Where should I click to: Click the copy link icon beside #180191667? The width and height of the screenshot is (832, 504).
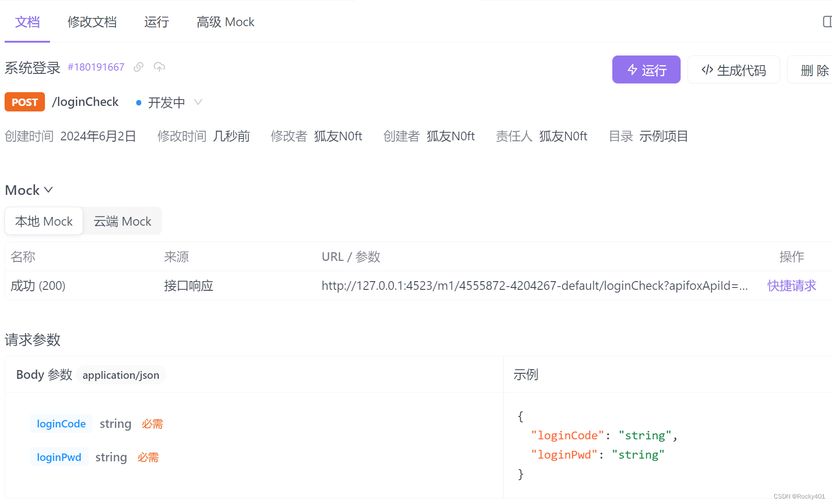pos(138,67)
